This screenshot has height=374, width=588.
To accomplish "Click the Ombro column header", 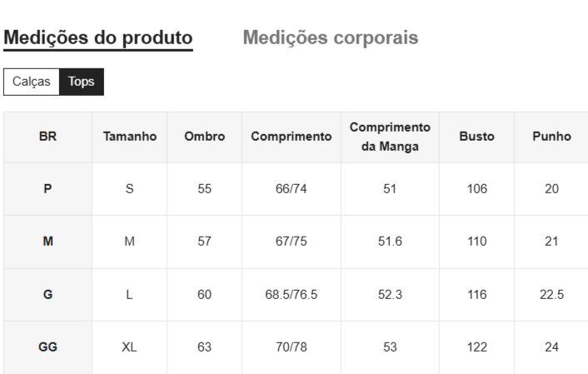I will (204, 137).
